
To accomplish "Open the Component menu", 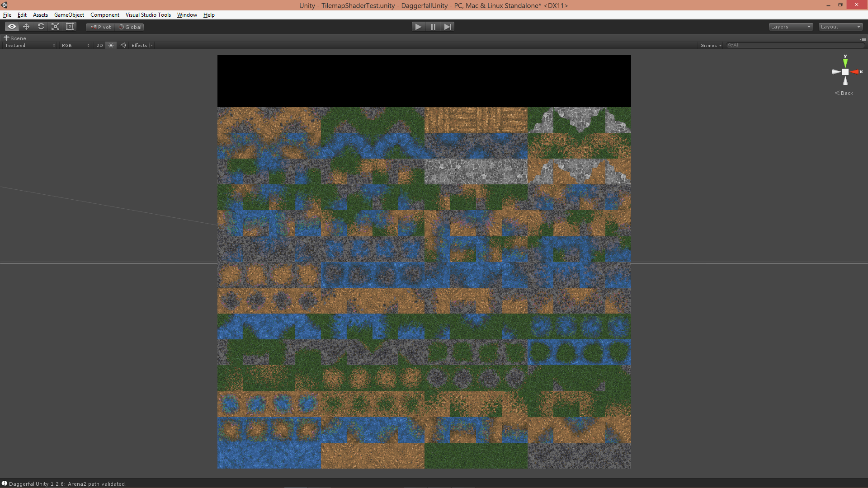I will click(x=105, y=15).
